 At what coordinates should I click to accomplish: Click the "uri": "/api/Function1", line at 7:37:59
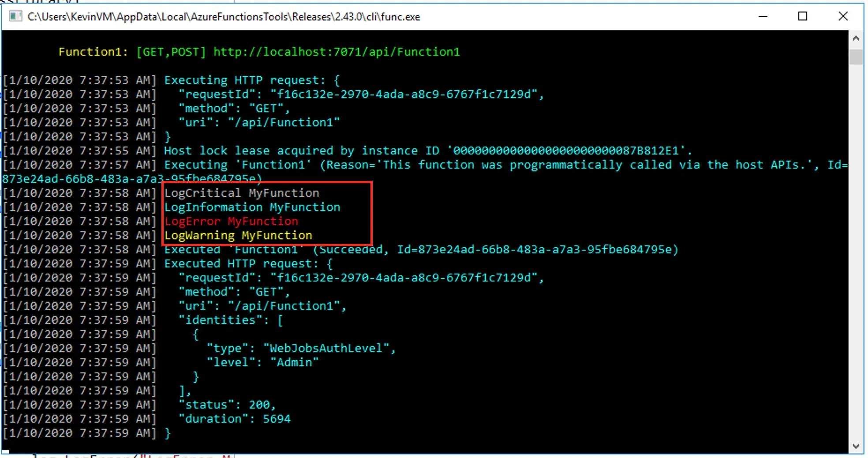(x=262, y=306)
